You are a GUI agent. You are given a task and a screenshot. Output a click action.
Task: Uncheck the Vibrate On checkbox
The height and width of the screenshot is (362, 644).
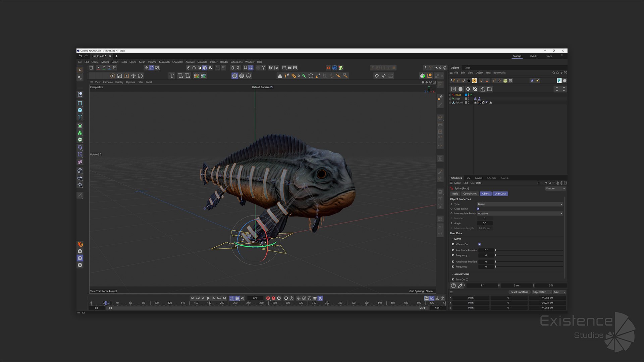(479, 244)
